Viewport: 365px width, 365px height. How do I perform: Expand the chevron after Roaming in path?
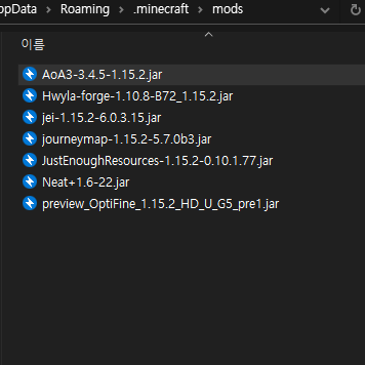[121, 10]
